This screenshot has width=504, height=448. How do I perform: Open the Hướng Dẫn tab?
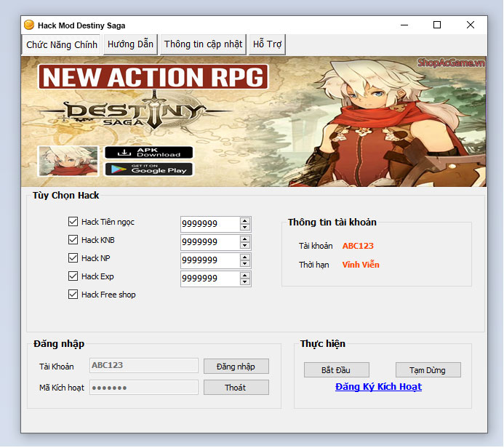click(x=130, y=44)
